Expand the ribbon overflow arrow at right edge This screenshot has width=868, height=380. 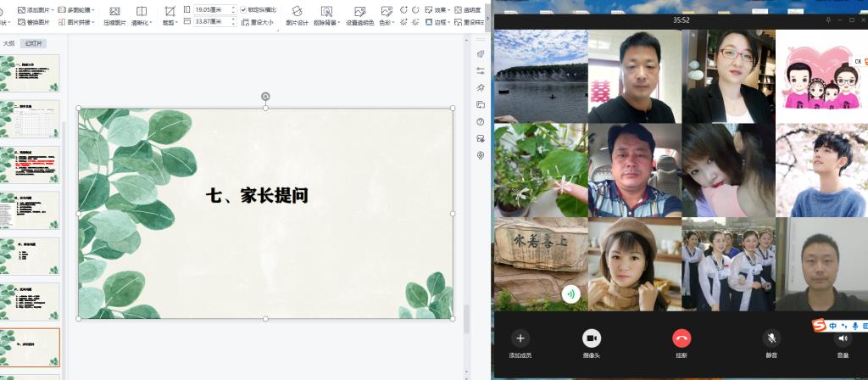pos(487,17)
